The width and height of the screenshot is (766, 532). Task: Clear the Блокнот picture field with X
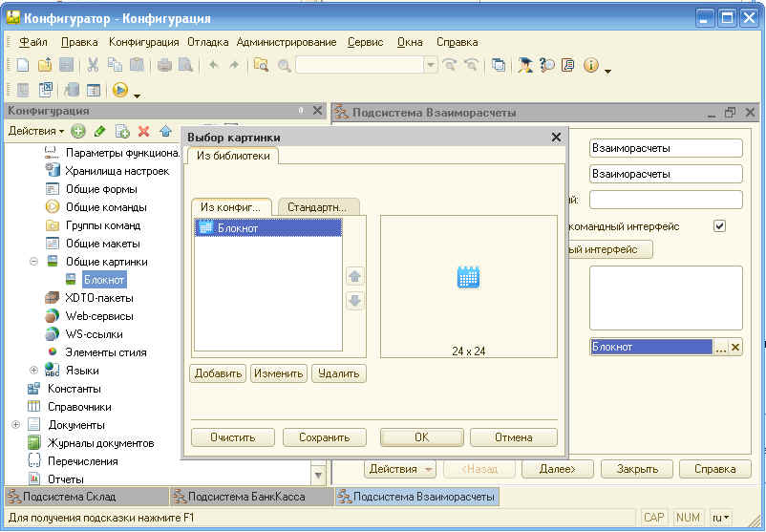[x=734, y=348]
